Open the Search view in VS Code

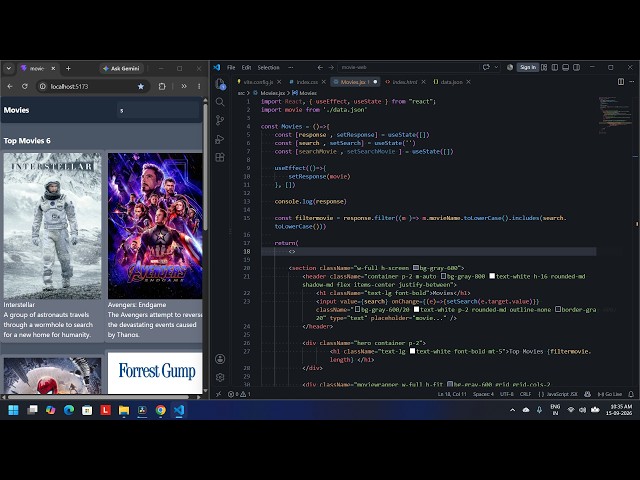220,102
